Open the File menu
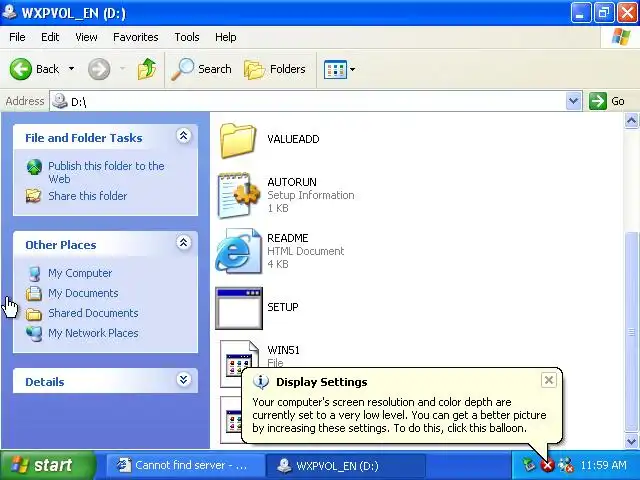Image resolution: width=640 pixels, height=480 pixels. [17, 37]
